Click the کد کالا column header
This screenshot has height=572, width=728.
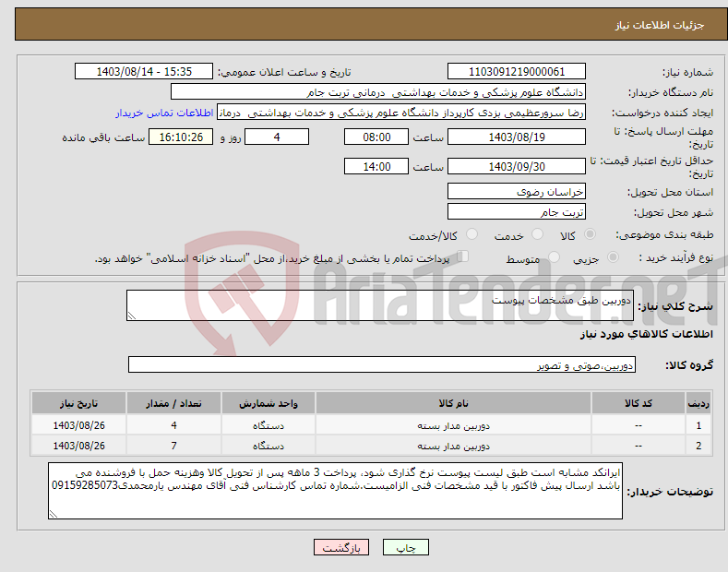pyautogui.click(x=638, y=403)
